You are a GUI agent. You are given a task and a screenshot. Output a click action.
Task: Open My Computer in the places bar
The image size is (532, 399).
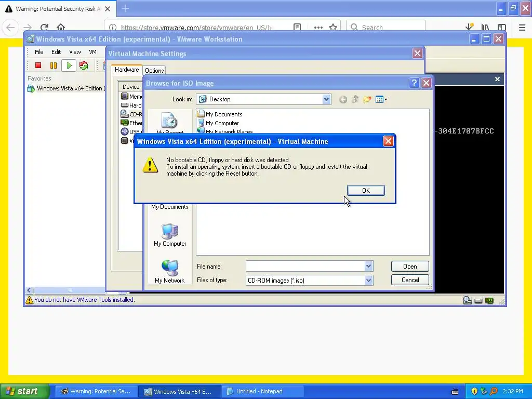170,235
